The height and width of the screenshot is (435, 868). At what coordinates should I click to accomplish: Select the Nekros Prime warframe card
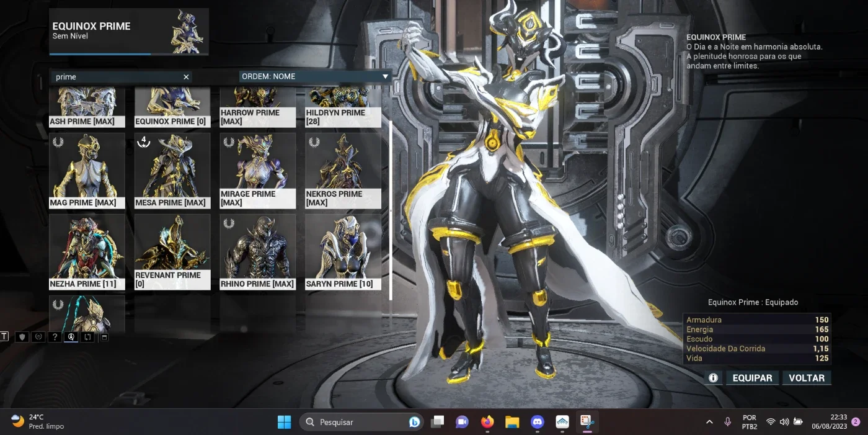click(343, 171)
